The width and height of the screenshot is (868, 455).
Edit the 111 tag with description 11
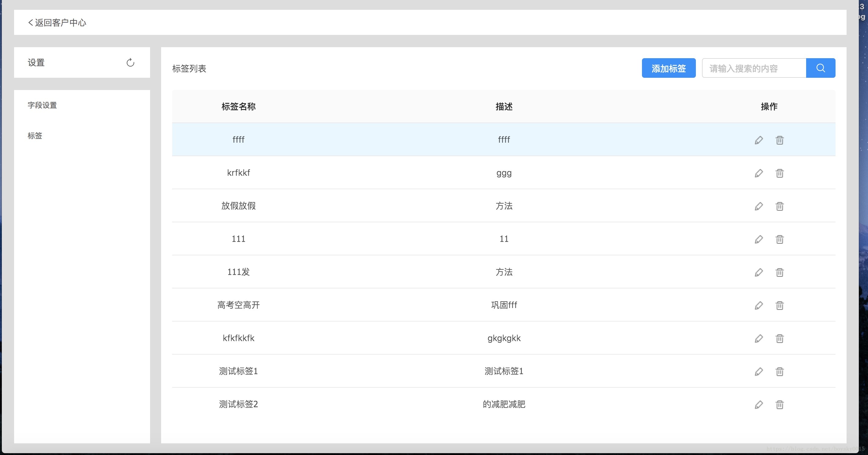click(x=758, y=239)
